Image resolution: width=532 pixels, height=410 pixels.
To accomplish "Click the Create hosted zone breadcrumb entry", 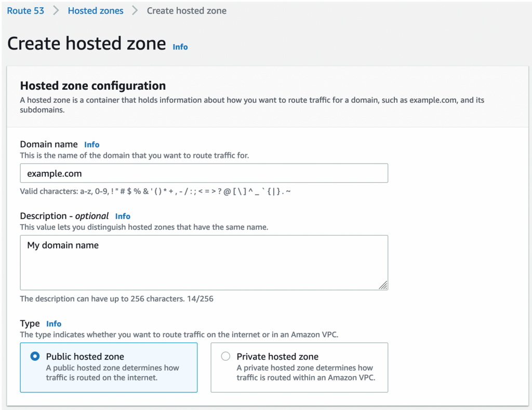I will (x=186, y=10).
